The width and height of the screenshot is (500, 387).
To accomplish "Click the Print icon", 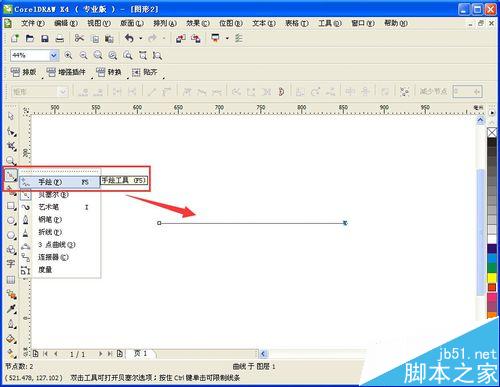I will pyautogui.click(x=60, y=39).
